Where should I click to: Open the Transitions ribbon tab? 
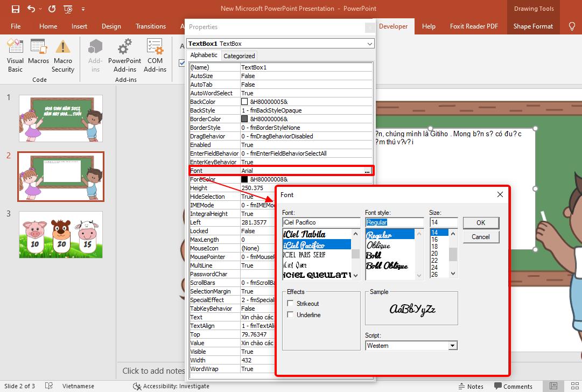pyautogui.click(x=151, y=26)
